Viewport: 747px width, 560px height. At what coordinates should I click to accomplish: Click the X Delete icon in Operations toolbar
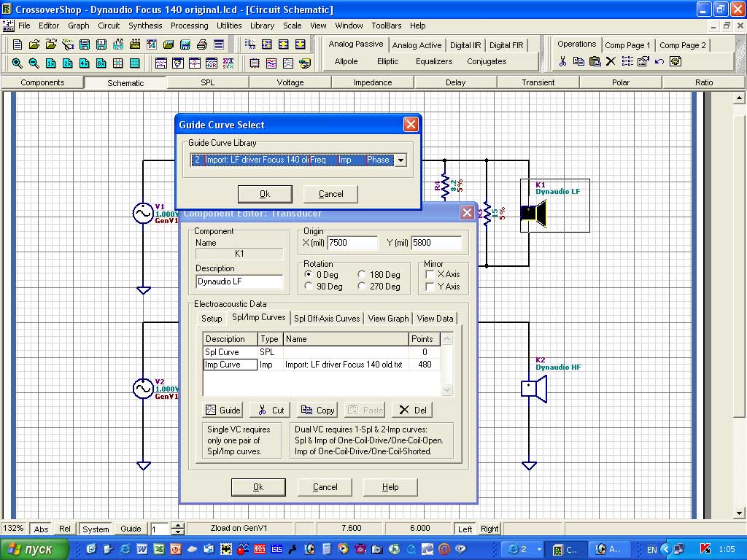pyautogui.click(x=611, y=62)
